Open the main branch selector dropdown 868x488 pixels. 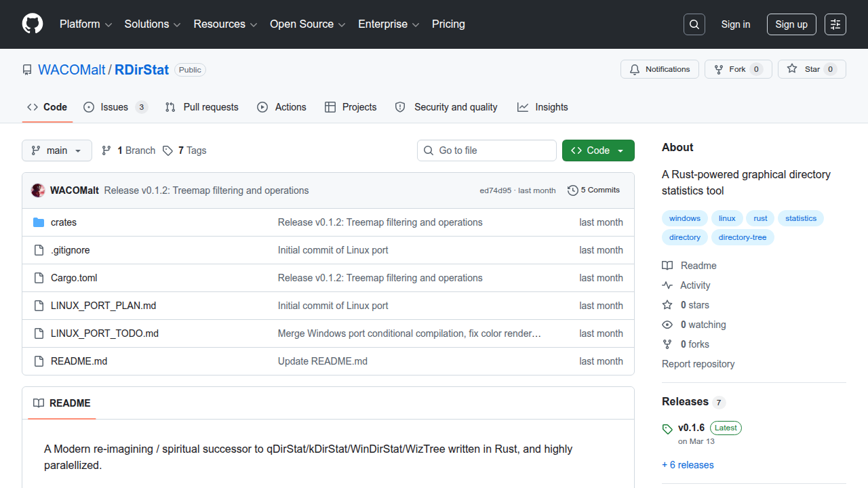point(57,150)
